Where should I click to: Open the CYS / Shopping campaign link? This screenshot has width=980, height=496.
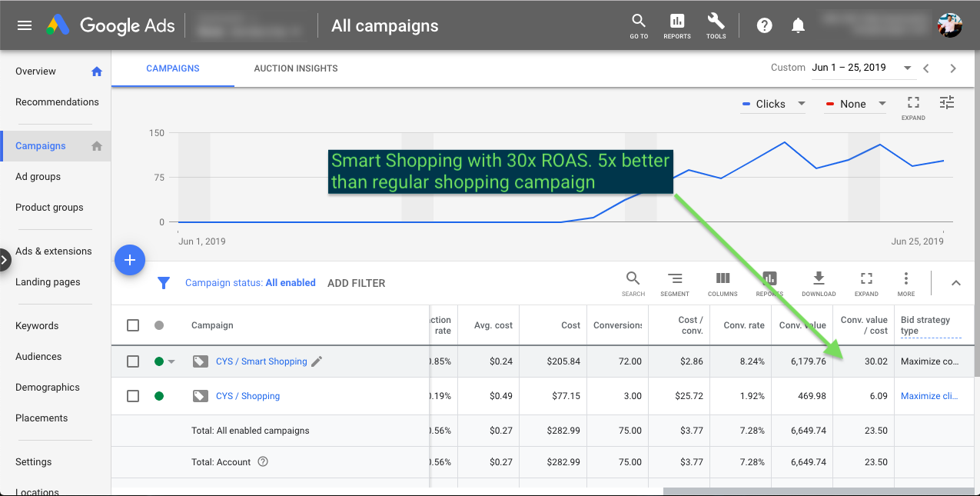247,396
